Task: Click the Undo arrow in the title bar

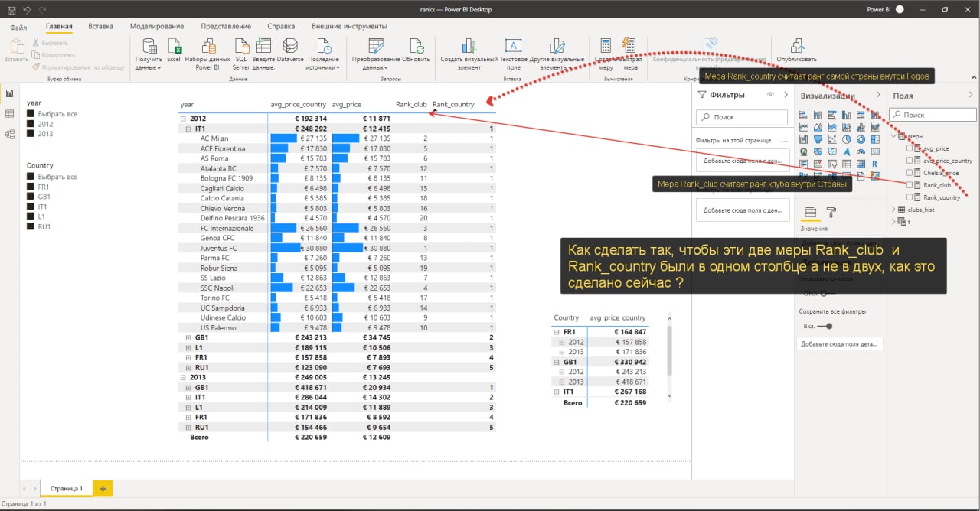Action: coord(25,9)
